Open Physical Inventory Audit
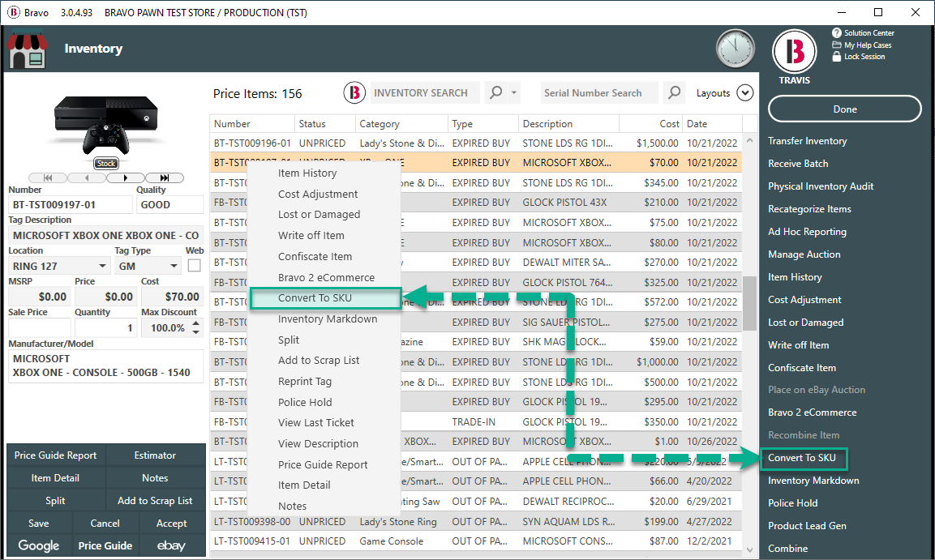This screenshot has width=935, height=560. pos(821,186)
